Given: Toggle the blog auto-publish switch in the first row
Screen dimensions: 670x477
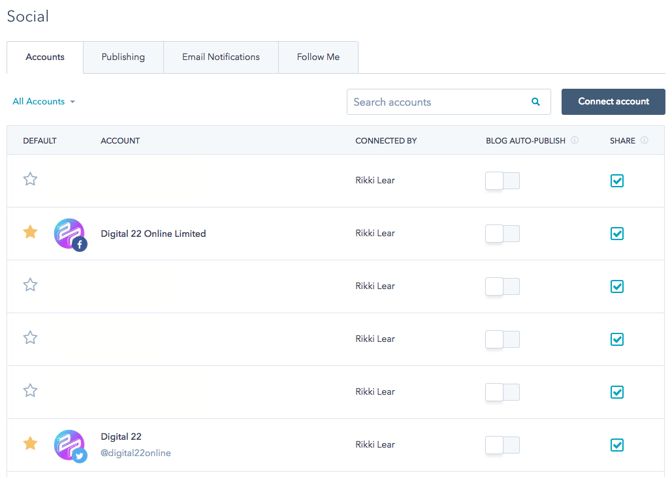Looking at the screenshot, I should click(502, 181).
